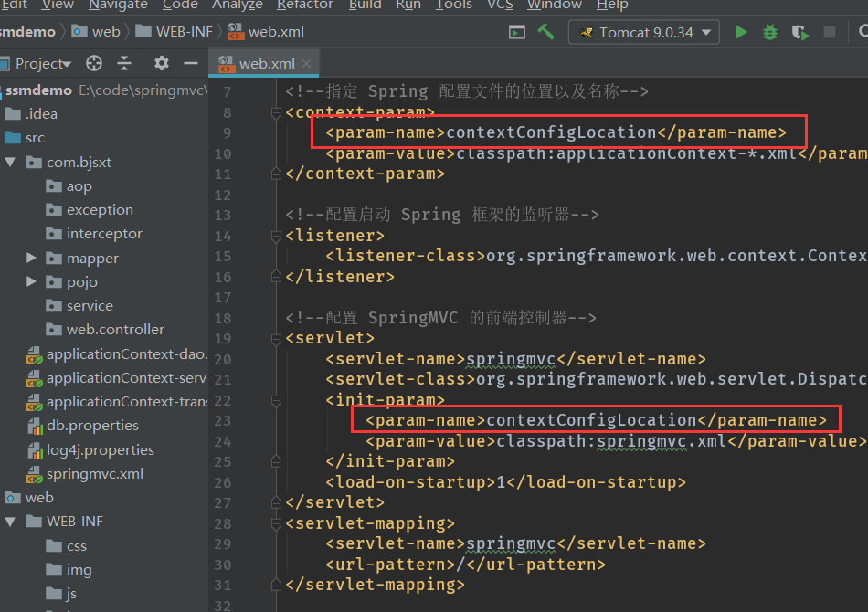Open the Run menu
The image size is (868, 612).
(408, 5)
